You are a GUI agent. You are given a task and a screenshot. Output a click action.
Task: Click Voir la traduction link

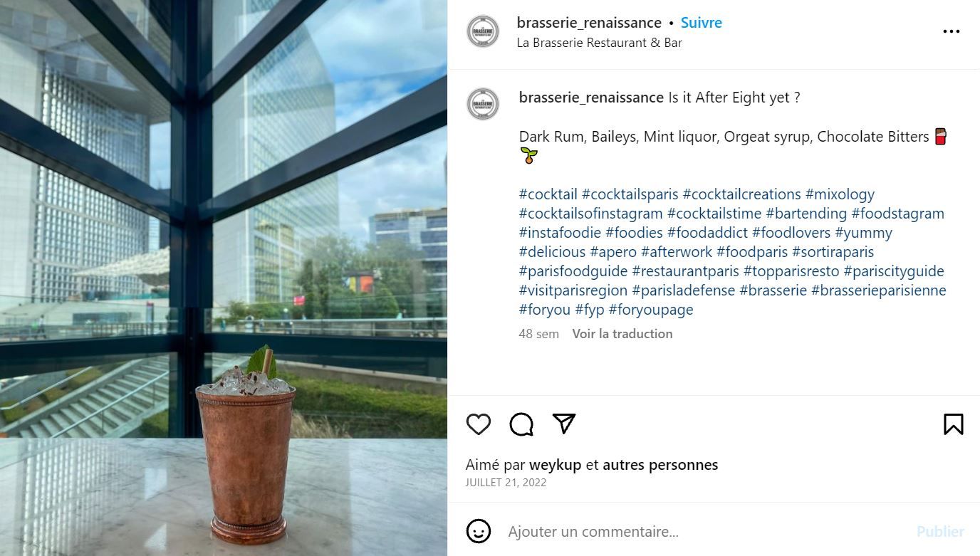[622, 333]
